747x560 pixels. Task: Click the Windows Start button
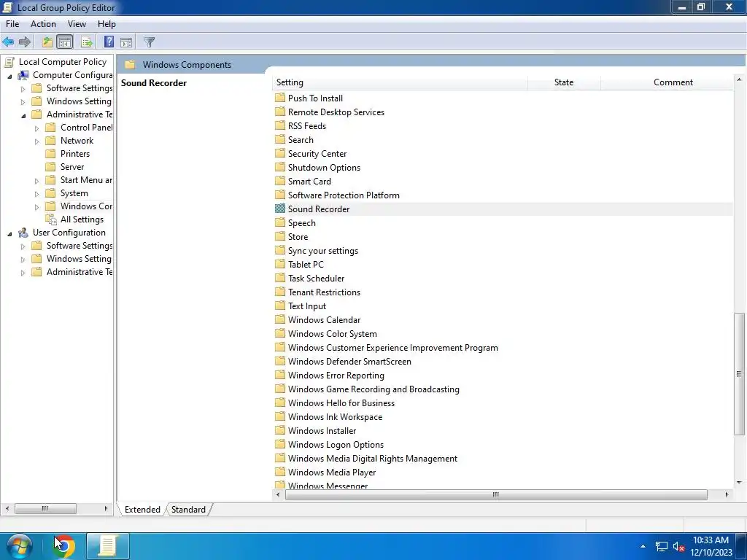(x=20, y=545)
